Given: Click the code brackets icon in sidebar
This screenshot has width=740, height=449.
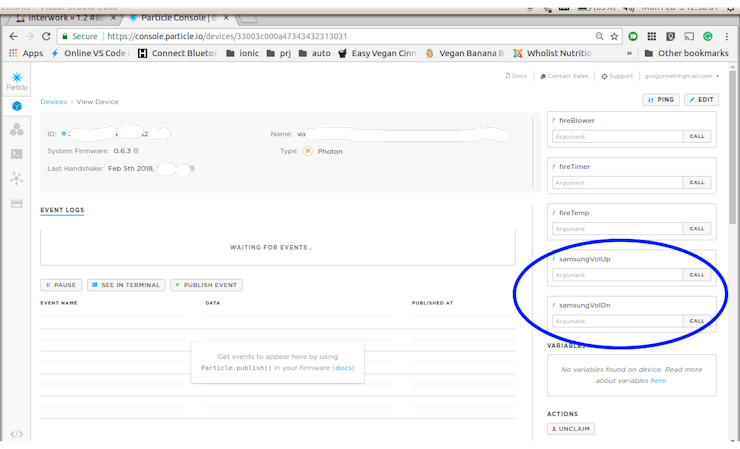Looking at the screenshot, I should 17,434.
